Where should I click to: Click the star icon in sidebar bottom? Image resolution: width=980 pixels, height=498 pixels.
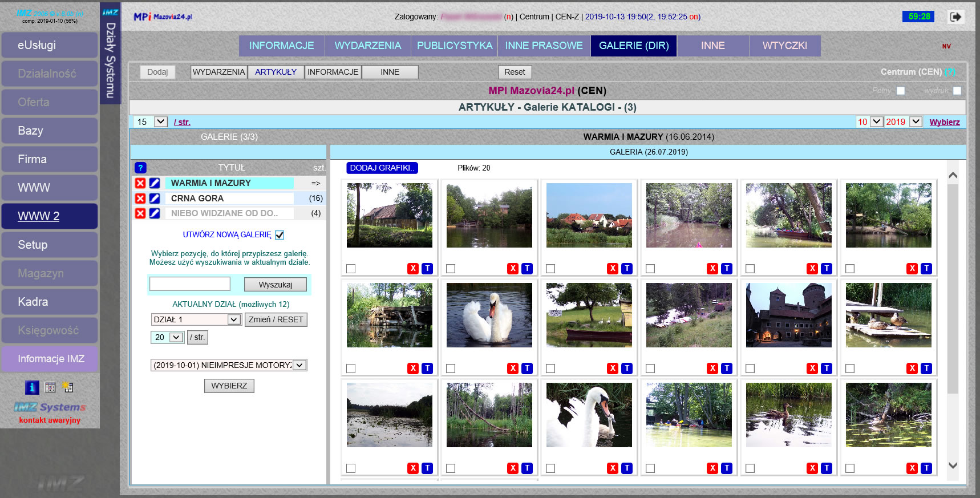[68, 387]
